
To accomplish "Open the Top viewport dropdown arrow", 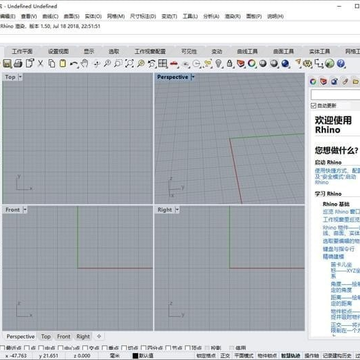I will coord(20,77).
